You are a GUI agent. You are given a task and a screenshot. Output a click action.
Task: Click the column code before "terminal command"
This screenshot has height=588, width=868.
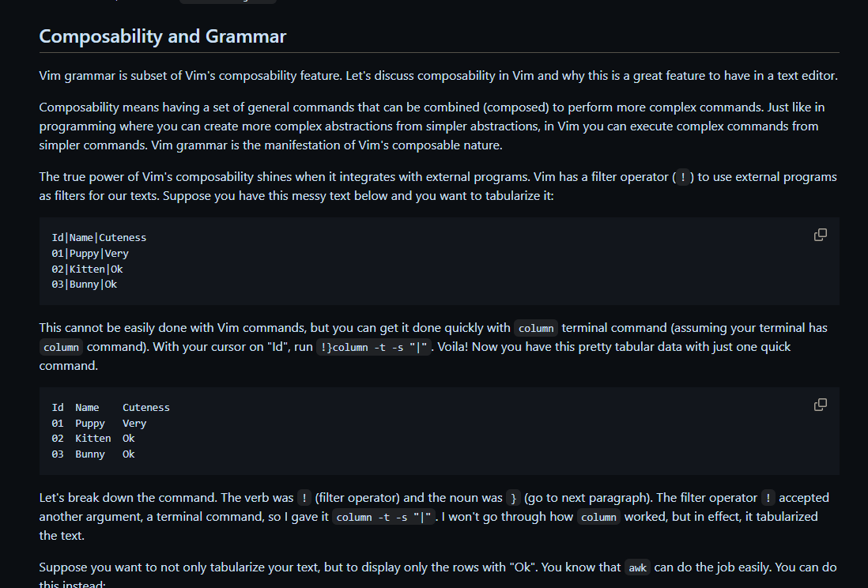[x=536, y=328]
